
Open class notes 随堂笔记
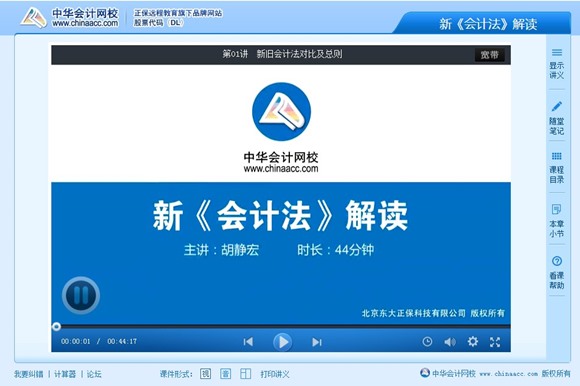556,118
